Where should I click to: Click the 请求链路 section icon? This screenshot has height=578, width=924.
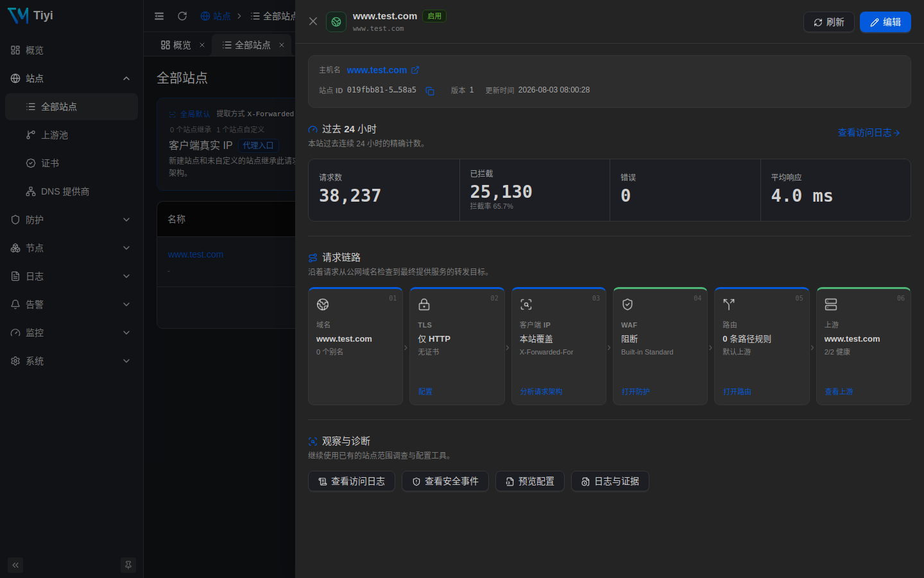(x=313, y=258)
